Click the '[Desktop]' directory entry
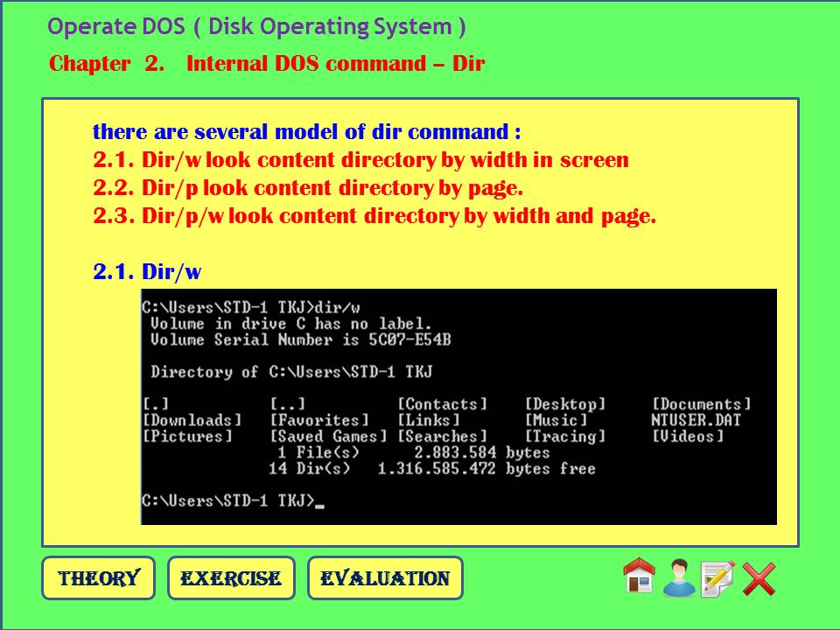Viewport: 840px width, 630px height. point(564,404)
